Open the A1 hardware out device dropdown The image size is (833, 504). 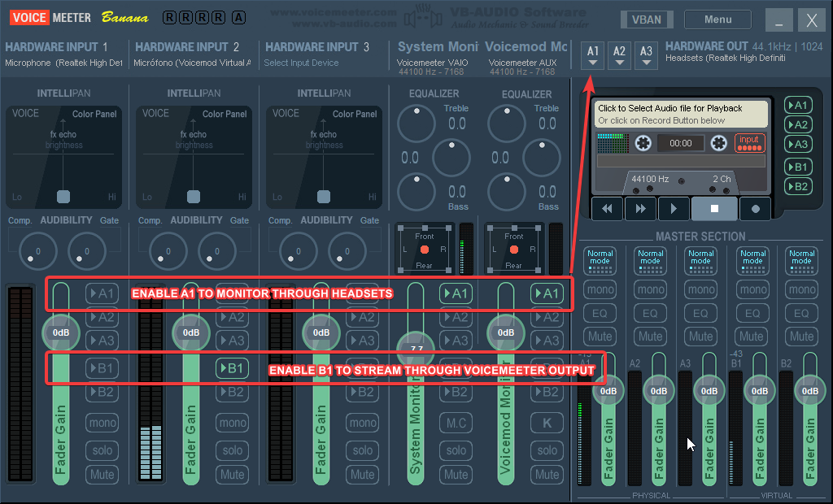pos(593,56)
